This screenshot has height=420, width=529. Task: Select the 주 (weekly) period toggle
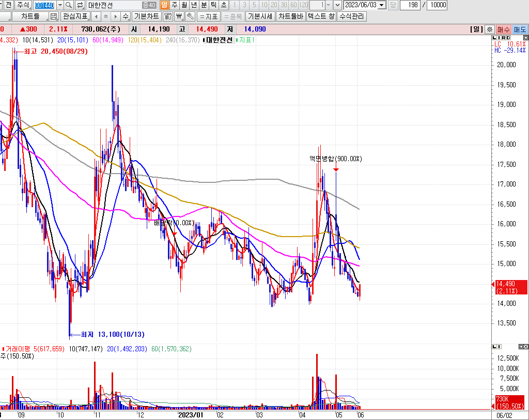pos(175,5)
